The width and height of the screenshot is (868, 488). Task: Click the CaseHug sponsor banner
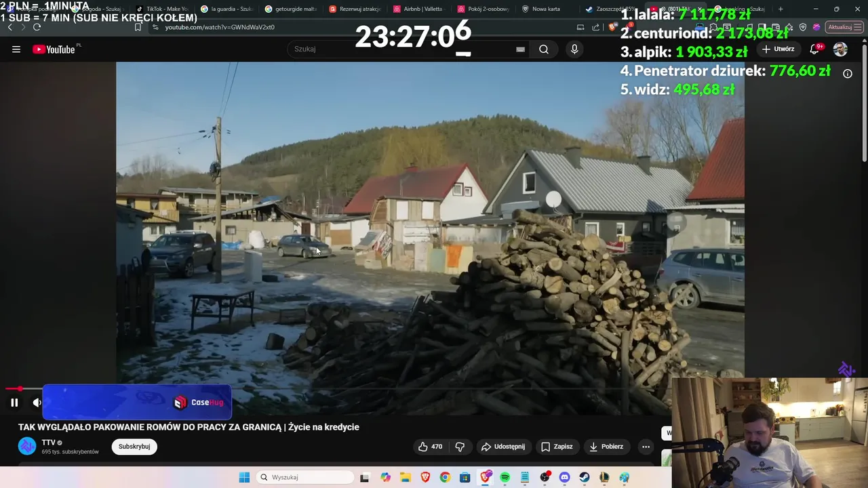(x=137, y=402)
